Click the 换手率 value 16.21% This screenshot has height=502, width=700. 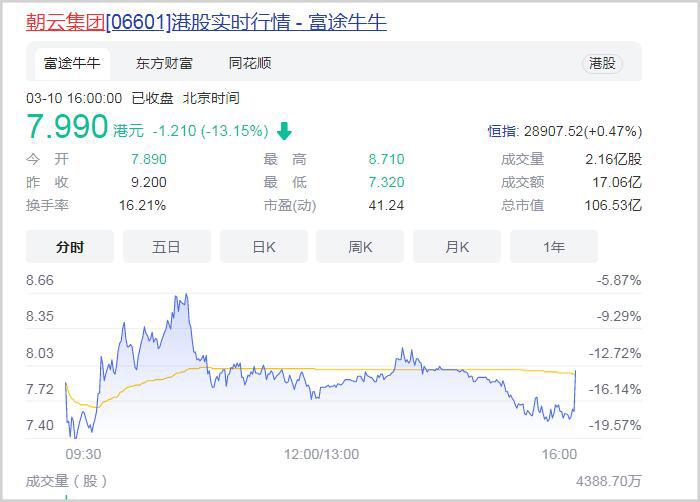click(142, 205)
